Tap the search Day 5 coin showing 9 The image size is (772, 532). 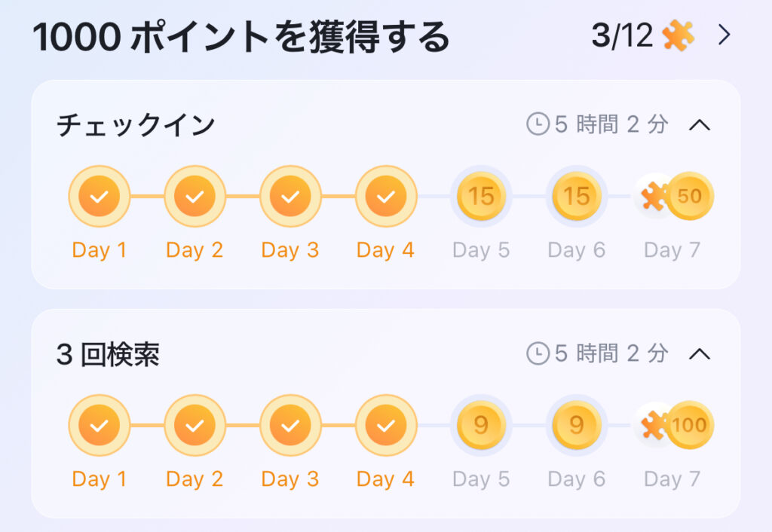pos(481,425)
